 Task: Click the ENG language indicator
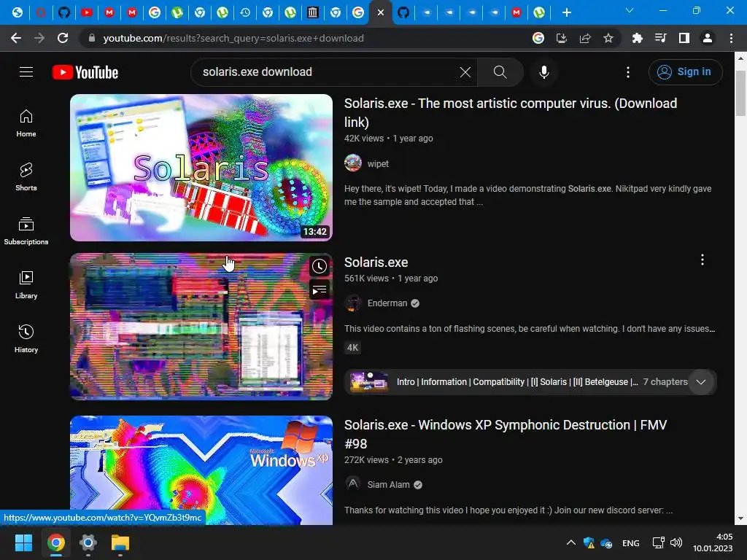(x=631, y=542)
